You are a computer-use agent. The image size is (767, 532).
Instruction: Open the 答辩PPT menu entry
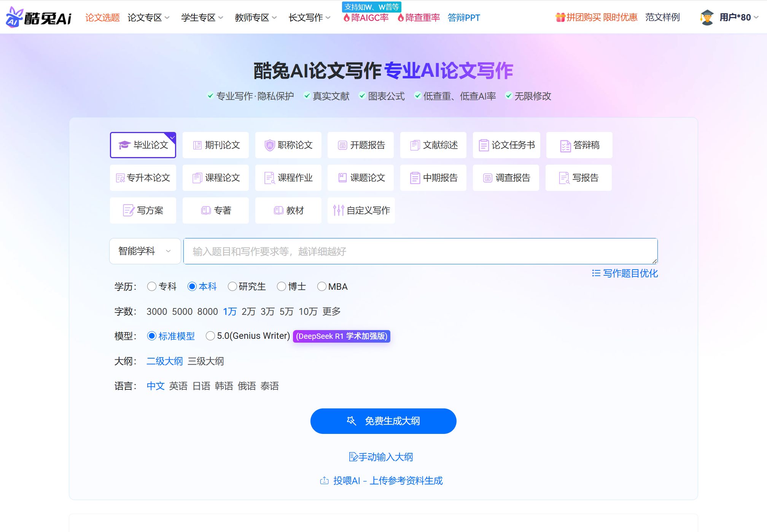pos(463,17)
